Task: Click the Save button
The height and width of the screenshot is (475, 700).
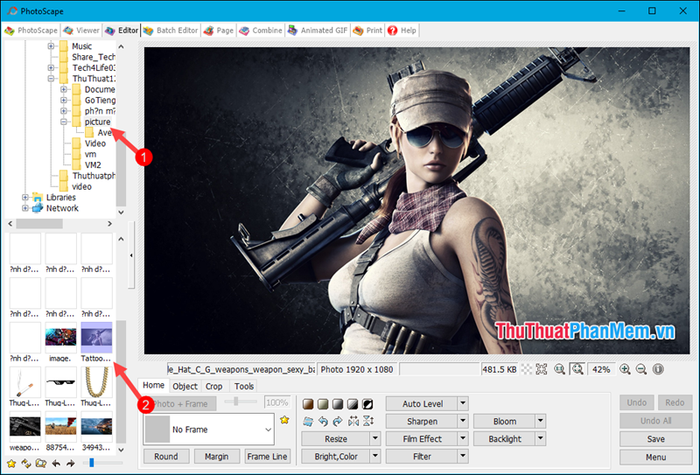Action: (656, 439)
